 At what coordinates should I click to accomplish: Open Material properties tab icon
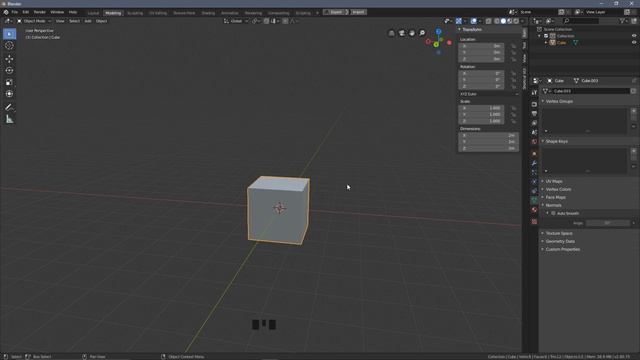pos(534,209)
